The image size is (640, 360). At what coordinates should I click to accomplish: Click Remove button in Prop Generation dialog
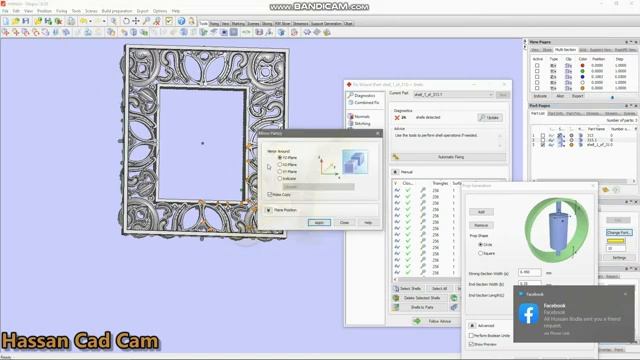coord(481,225)
